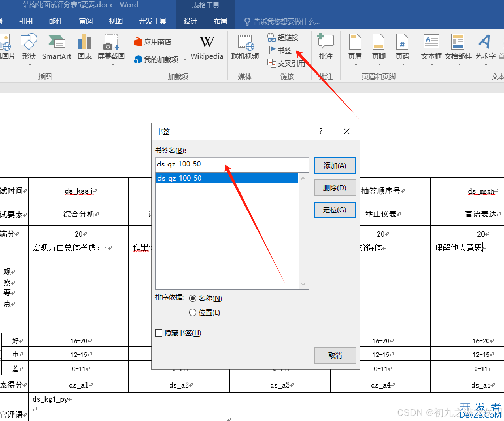504x421 pixels.
Task: Open the My Add-ins (我的加载项) dropdown
Action: click(185, 60)
